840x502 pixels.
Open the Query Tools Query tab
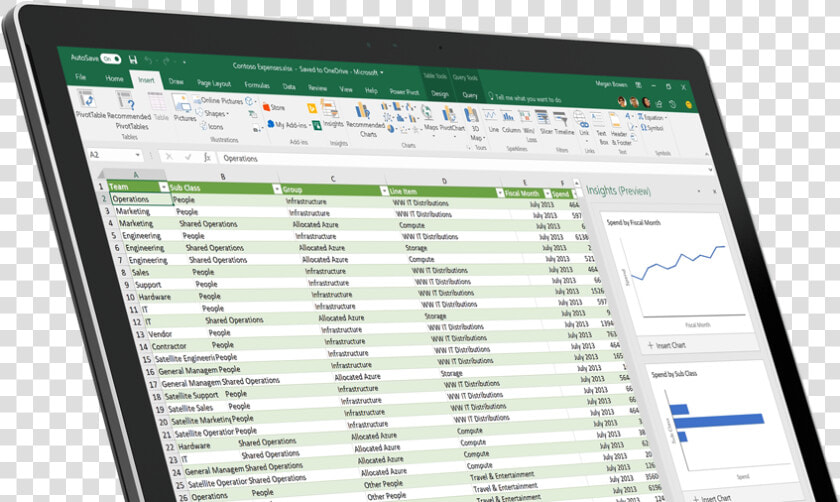coord(470,95)
